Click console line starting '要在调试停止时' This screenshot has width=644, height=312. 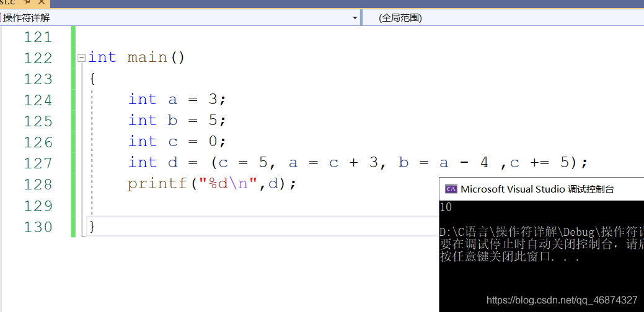542,245
